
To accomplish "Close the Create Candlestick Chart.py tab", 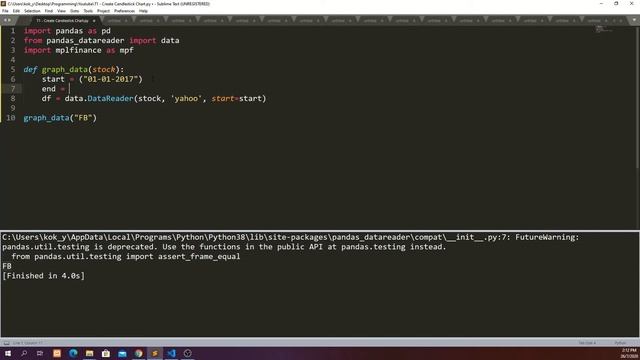I will click(x=94, y=20).
